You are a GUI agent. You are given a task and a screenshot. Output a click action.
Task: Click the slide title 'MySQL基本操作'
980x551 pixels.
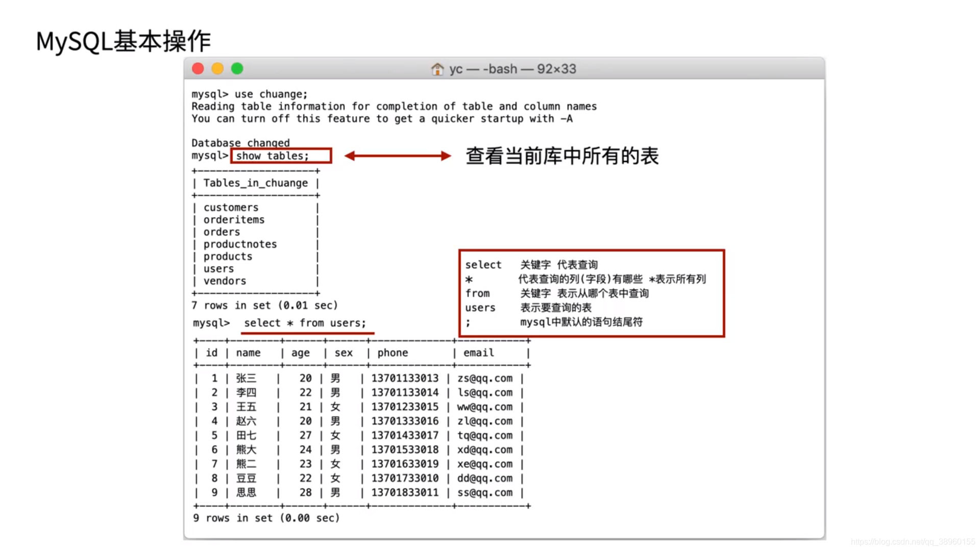pyautogui.click(x=124, y=41)
